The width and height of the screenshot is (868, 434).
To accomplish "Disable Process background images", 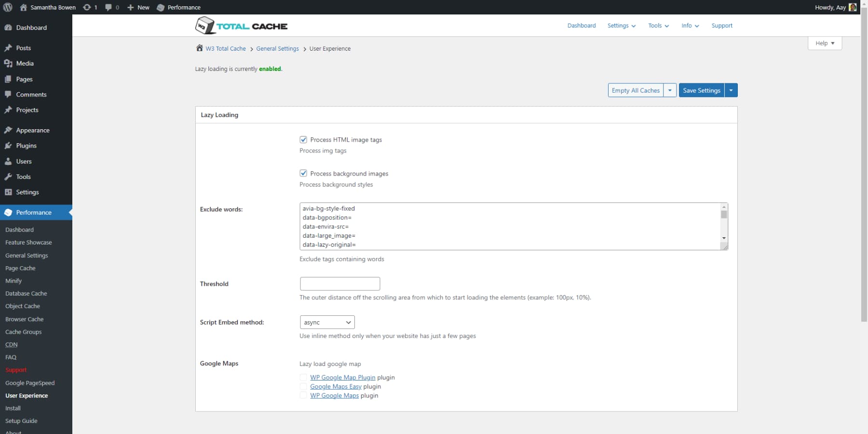I will [x=303, y=173].
